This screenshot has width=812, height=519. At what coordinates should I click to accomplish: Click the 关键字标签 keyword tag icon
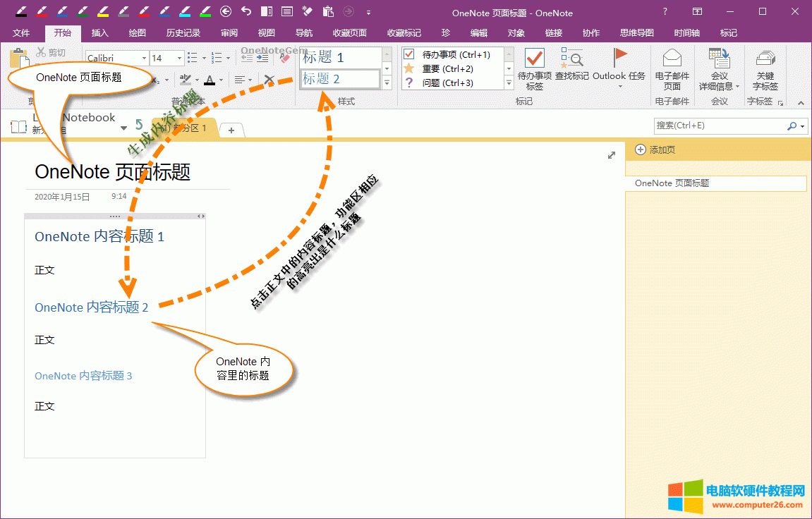tap(766, 57)
